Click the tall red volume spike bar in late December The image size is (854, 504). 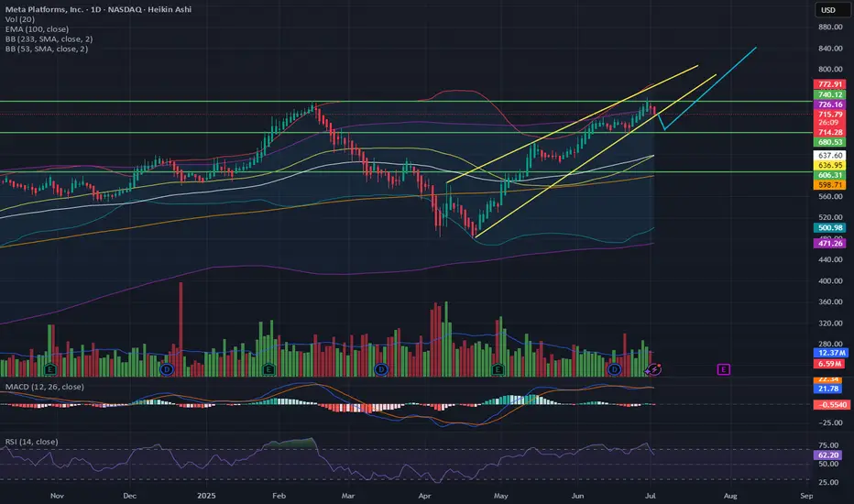point(181,329)
